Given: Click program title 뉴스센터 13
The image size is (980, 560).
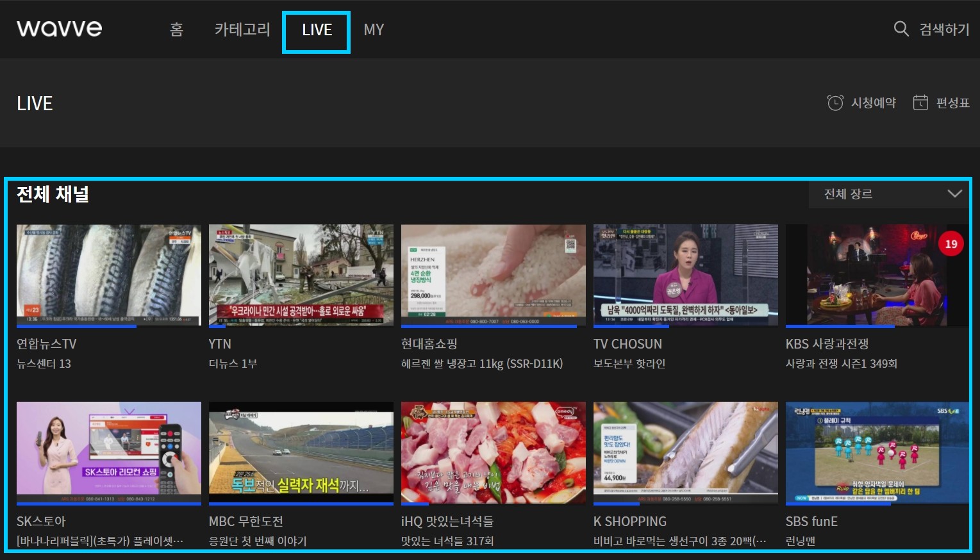Looking at the screenshot, I should [x=44, y=364].
